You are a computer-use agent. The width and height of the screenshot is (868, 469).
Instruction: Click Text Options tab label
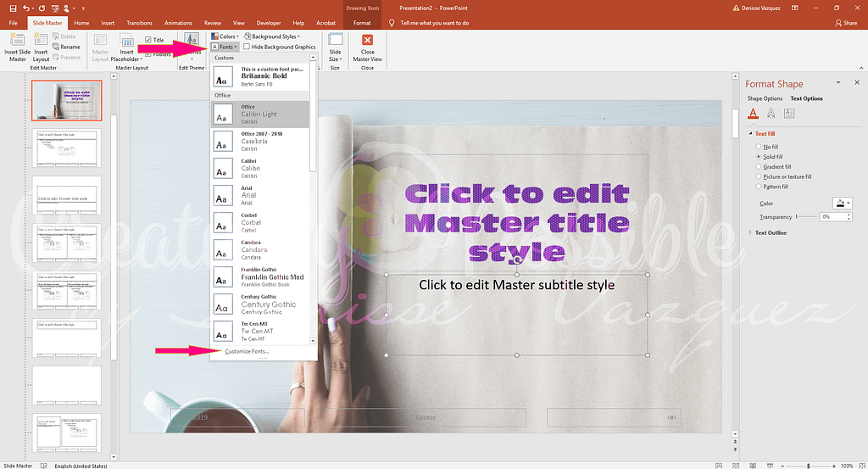tap(807, 98)
